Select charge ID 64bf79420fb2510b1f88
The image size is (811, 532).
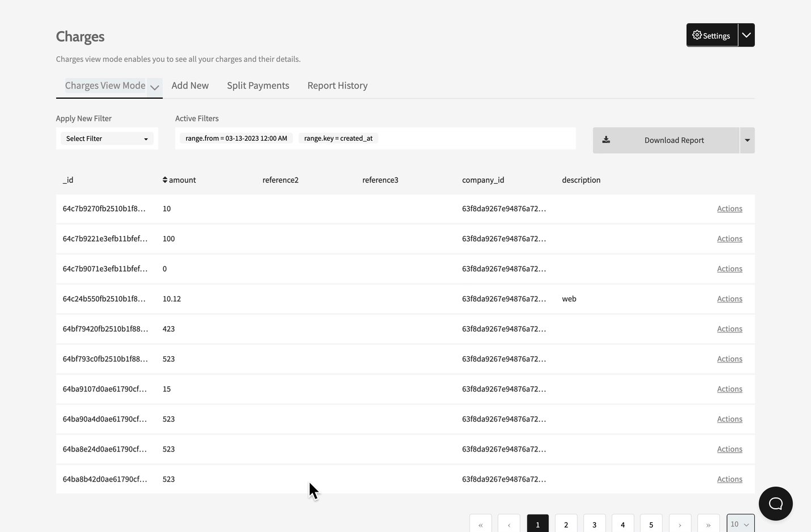click(x=105, y=329)
